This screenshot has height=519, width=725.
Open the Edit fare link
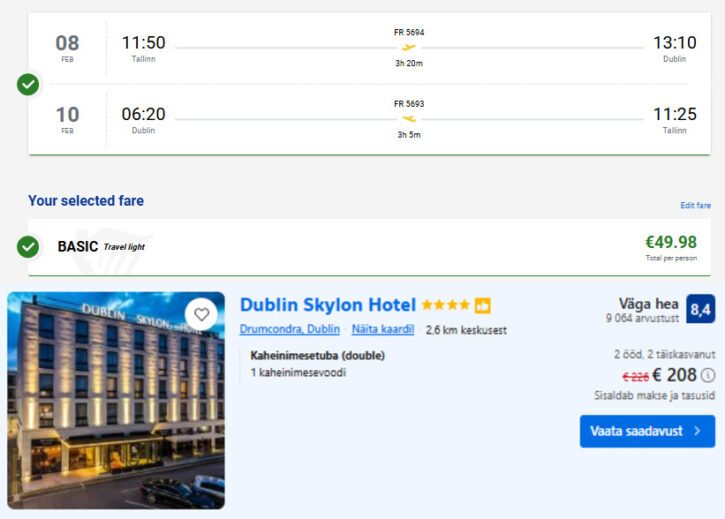pyautogui.click(x=695, y=205)
